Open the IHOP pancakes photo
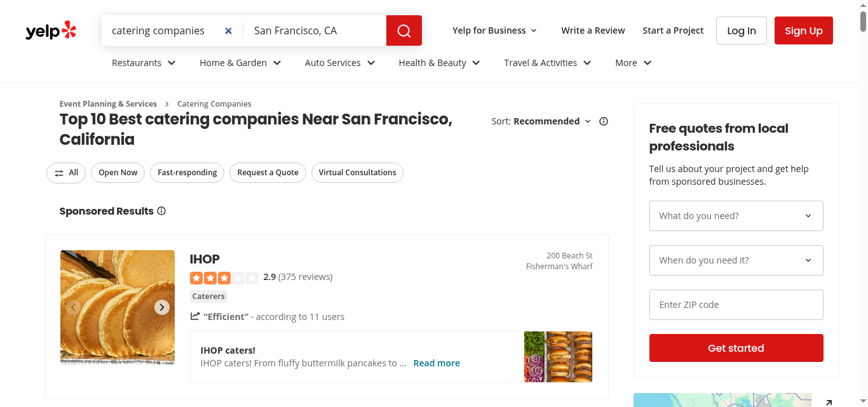The height and width of the screenshot is (407, 868). [x=118, y=307]
